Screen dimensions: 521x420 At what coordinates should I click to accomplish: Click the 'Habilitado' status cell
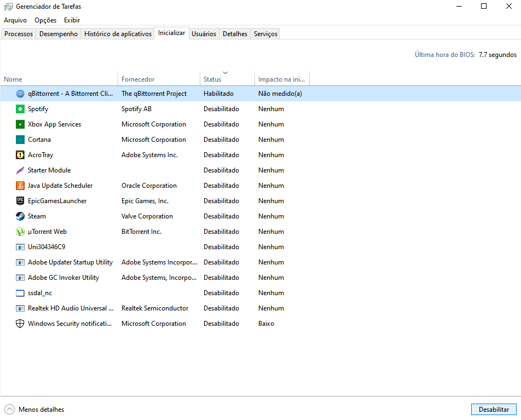(219, 94)
